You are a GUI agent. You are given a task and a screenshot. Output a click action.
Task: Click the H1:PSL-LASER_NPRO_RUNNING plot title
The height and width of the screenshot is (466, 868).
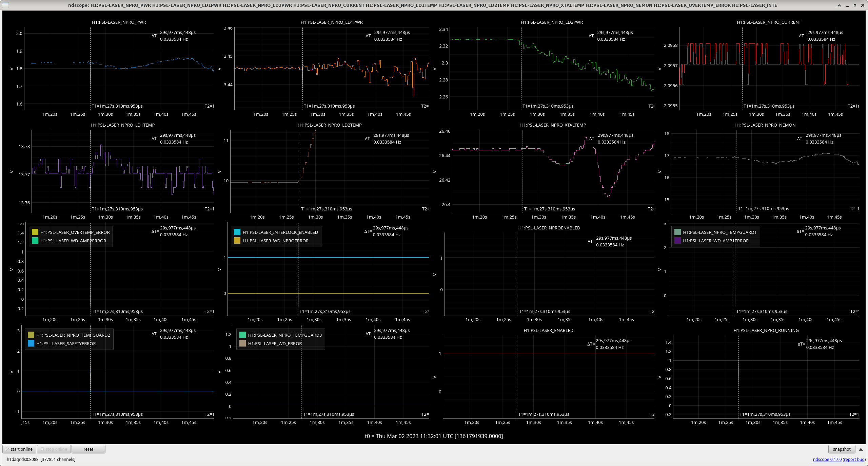(x=766, y=330)
